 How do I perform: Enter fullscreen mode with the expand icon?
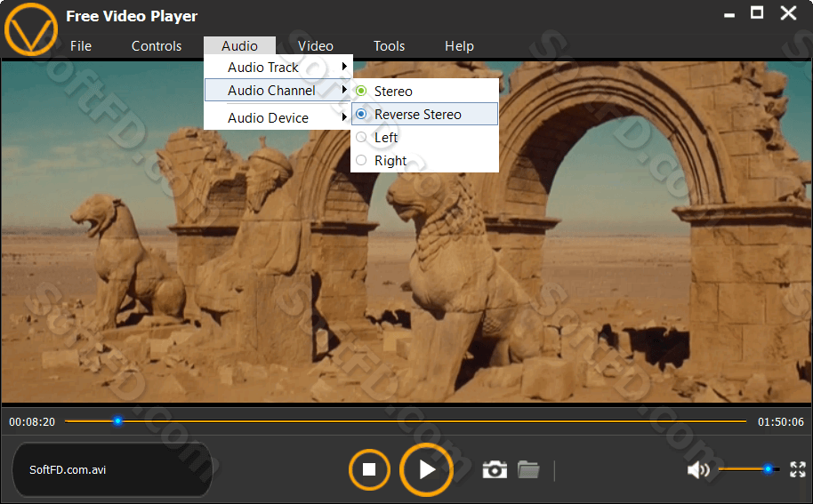coord(798,469)
